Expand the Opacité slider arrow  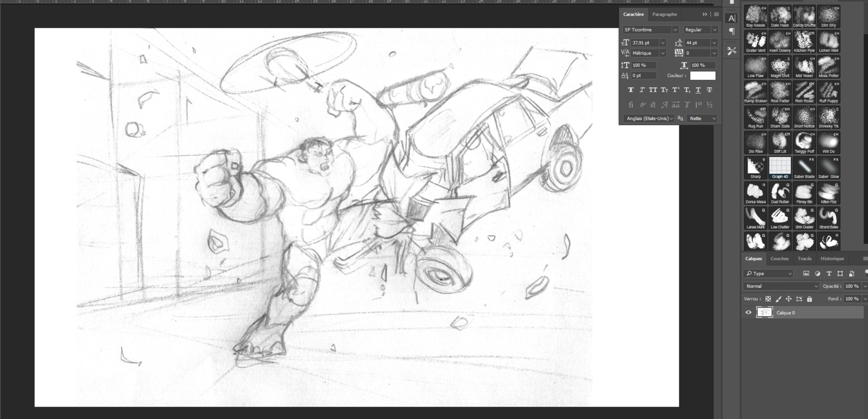pos(865,286)
